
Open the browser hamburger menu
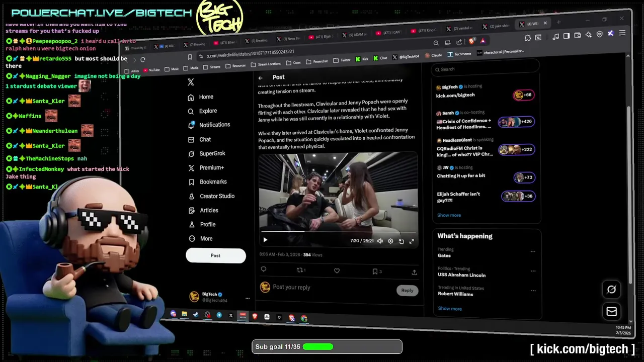pyautogui.click(x=622, y=33)
